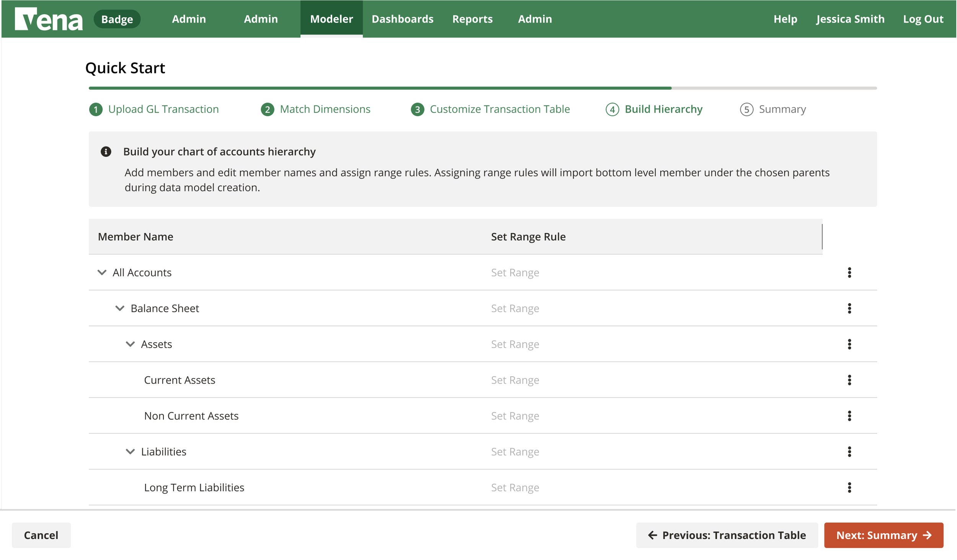Open options menu for Long Term Liabilities
Screen dimensions: 957x560
point(850,487)
